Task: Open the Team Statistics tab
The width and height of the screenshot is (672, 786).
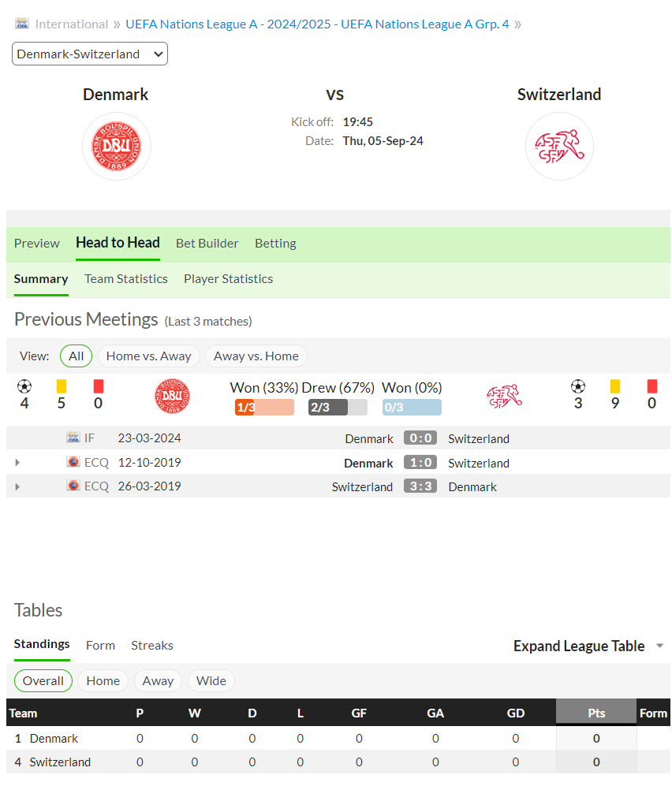Action: coord(126,279)
